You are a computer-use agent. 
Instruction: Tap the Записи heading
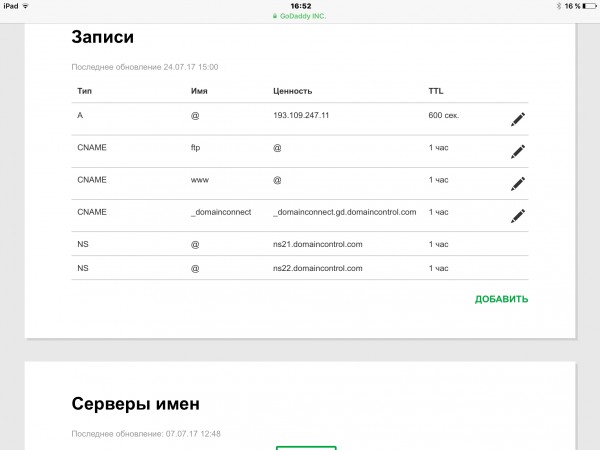tap(103, 37)
